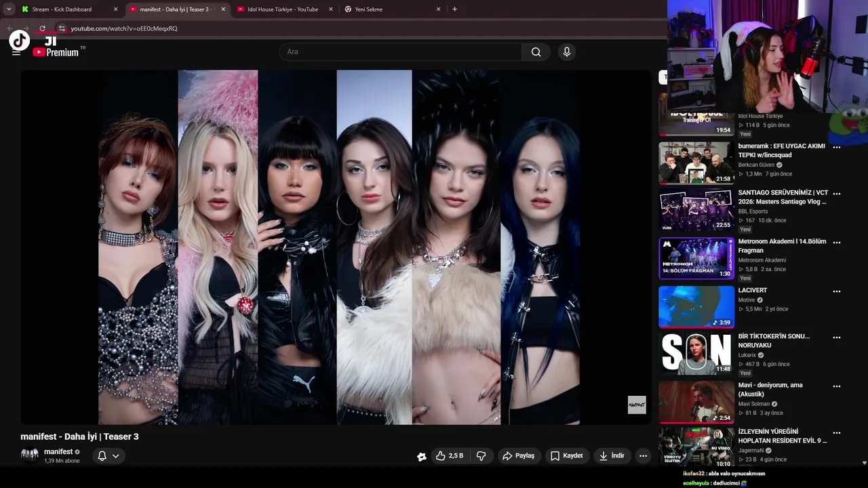
Task: Open the manifest channel avatar
Action: (30, 455)
